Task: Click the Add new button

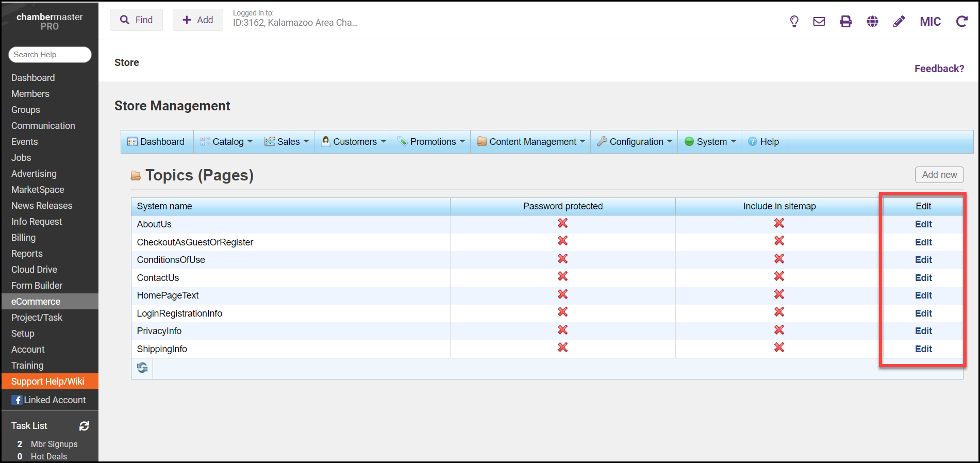Action: 939,175
